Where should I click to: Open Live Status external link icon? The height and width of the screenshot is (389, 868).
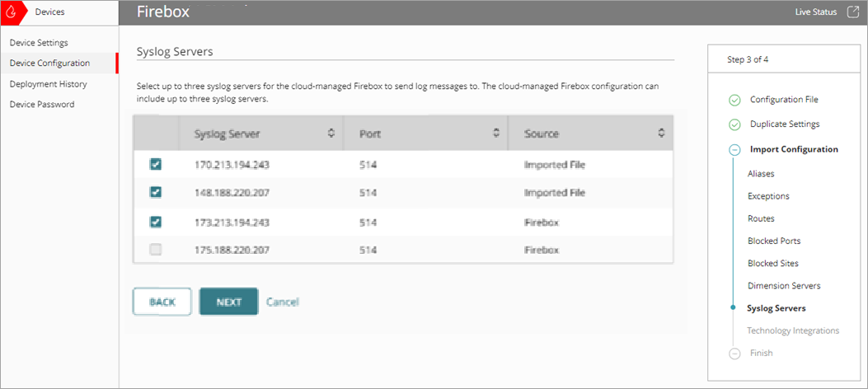pyautogui.click(x=852, y=12)
